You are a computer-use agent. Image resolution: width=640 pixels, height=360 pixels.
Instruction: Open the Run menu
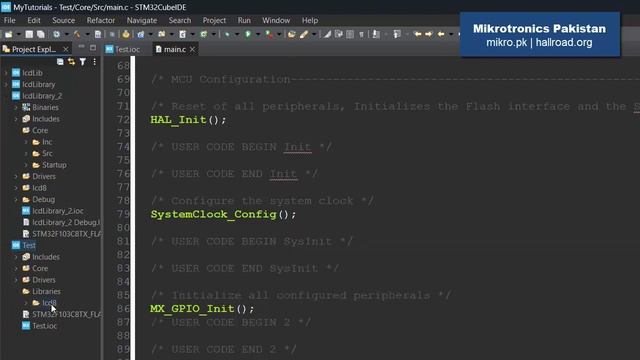(244, 20)
